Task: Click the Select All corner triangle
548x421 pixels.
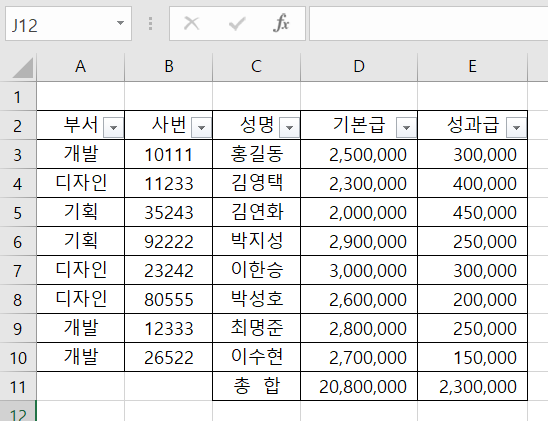Action: pyautogui.click(x=23, y=67)
